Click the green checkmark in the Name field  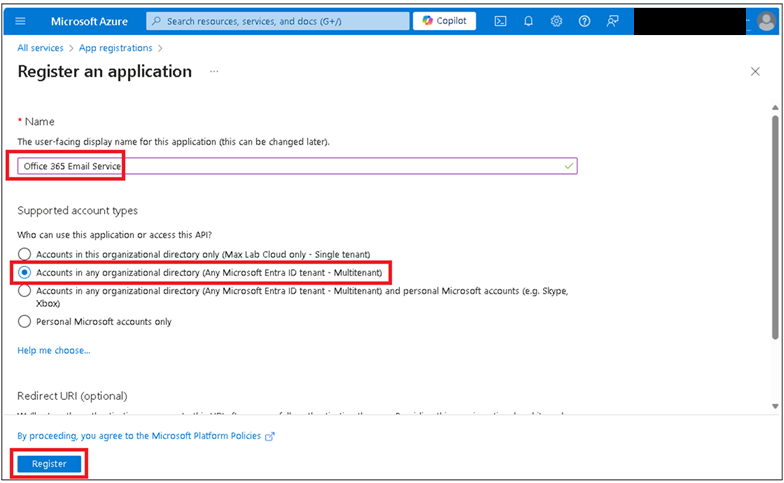568,166
